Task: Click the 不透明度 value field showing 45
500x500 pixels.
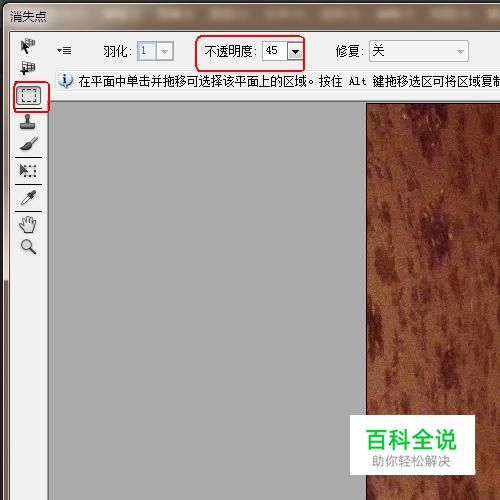Action: [x=275, y=51]
